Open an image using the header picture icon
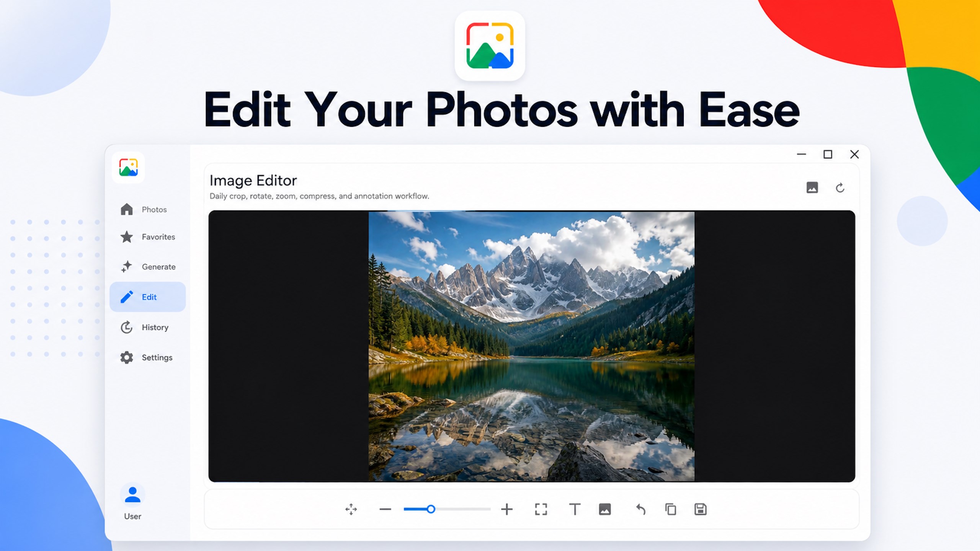This screenshot has height=551, width=980. (x=812, y=187)
